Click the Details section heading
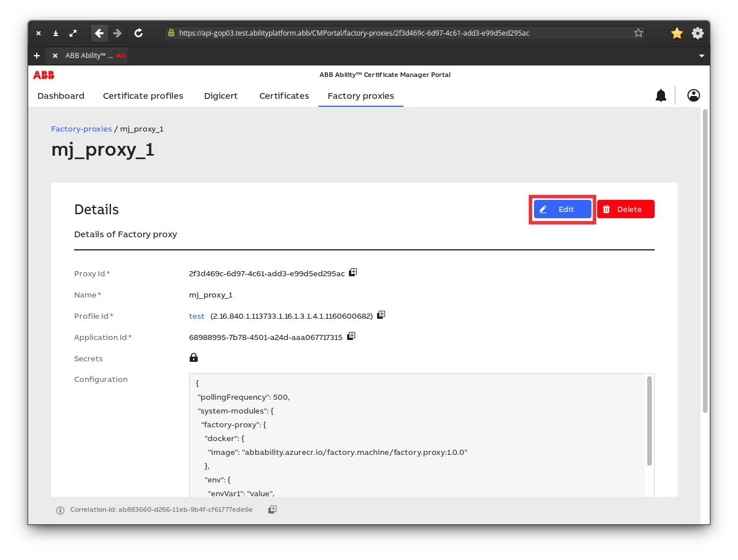This screenshot has width=738, height=560. pos(97,210)
